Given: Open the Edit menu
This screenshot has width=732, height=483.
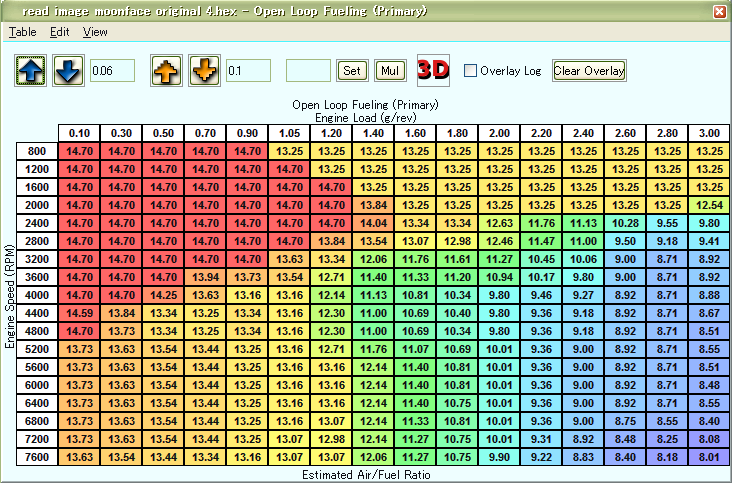Looking at the screenshot, I should click(59, 32).
